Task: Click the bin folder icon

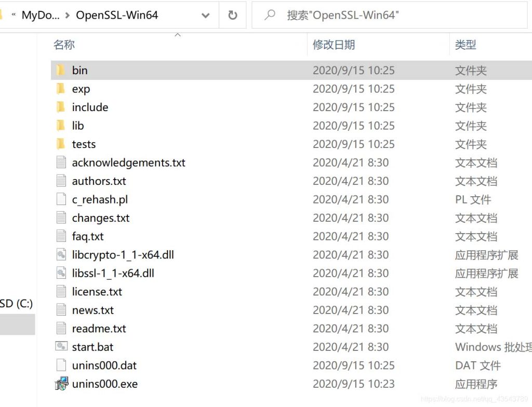Action: pyautogui.click(x=61, y=70)
